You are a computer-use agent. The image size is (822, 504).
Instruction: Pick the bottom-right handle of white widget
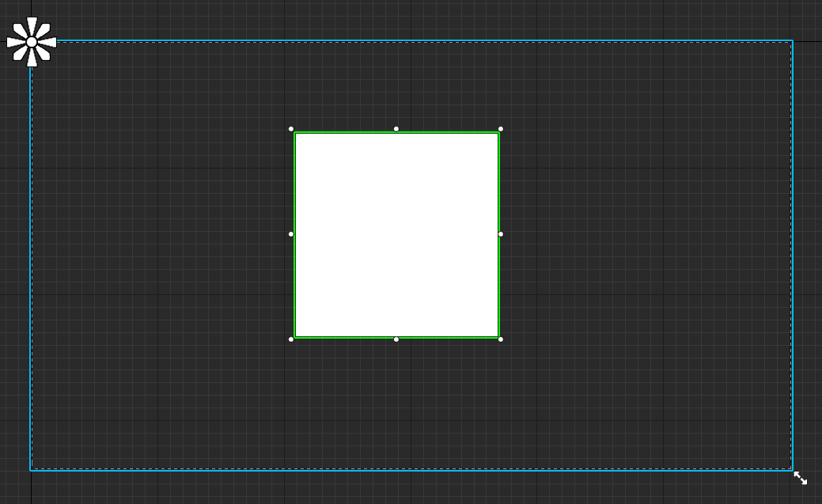coord(501,339)
